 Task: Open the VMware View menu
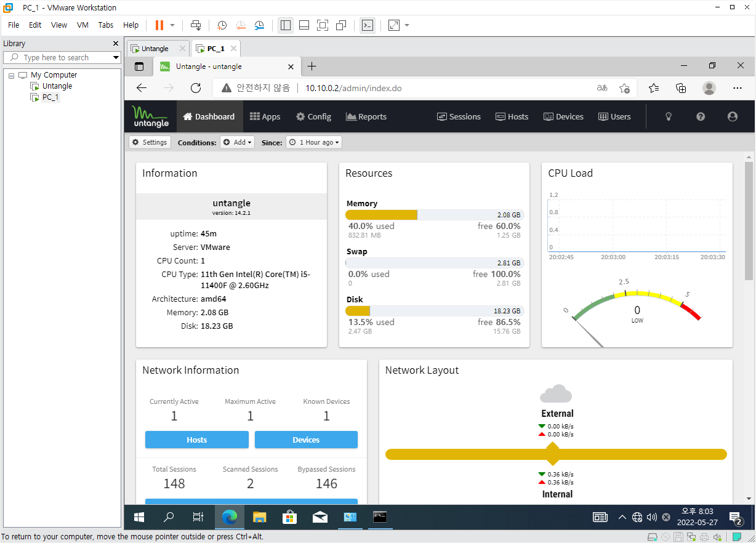tap(59, 25)
